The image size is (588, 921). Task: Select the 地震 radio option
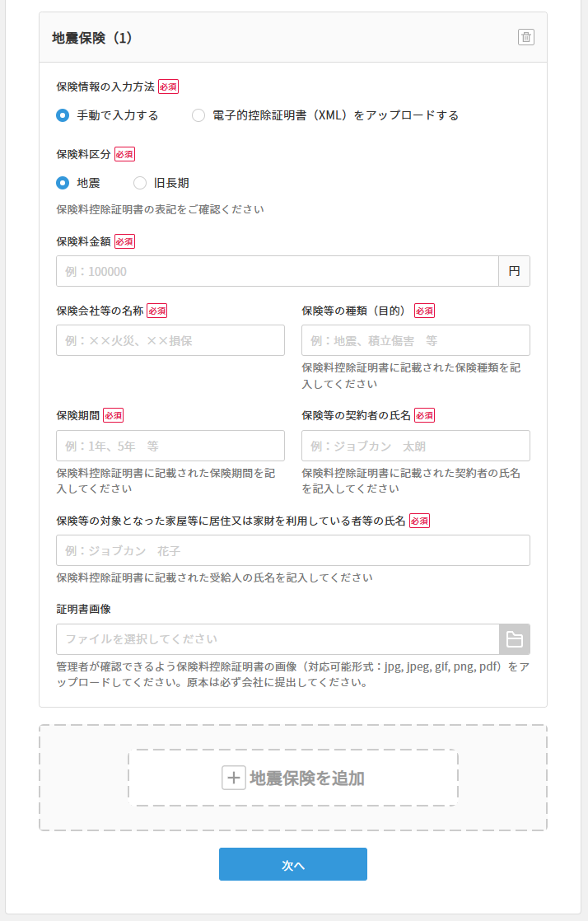tap(61, 183)
